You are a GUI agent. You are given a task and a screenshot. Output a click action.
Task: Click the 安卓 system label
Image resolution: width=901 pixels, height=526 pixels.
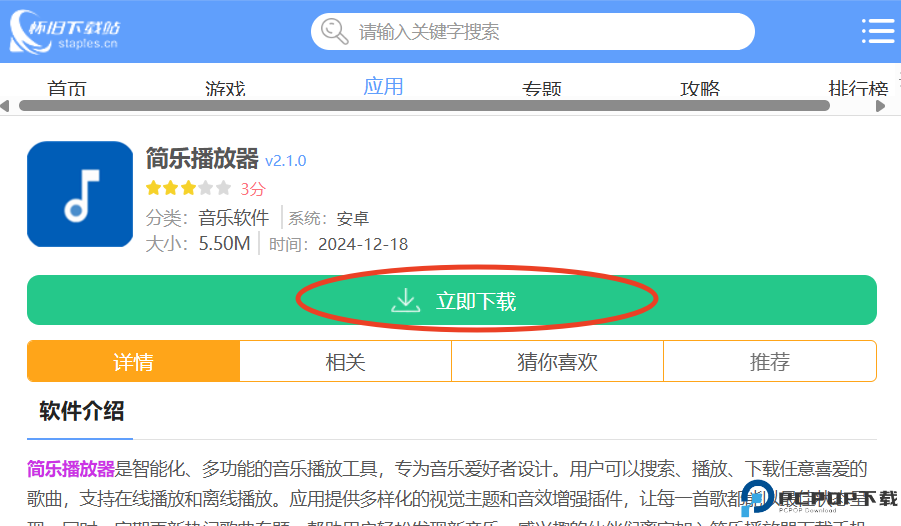(352, 218)
